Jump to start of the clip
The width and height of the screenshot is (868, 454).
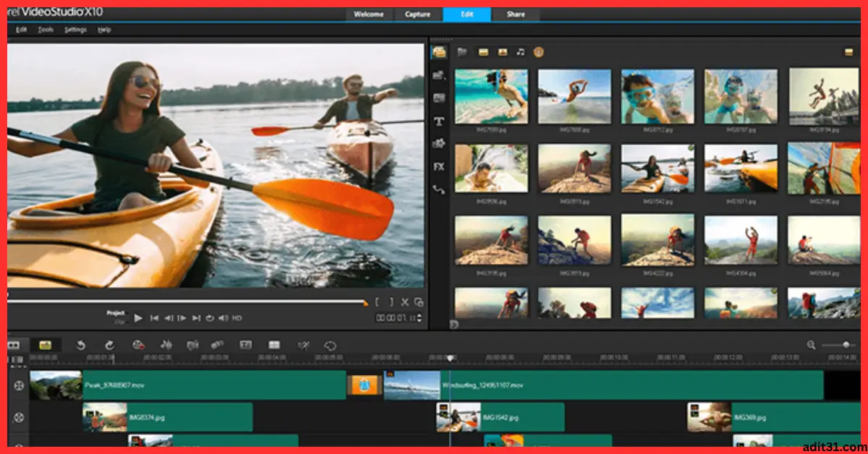tap(154, 318)
